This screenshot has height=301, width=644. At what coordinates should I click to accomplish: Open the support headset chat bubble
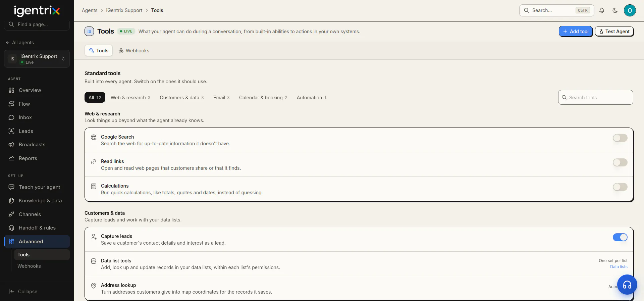click(627, 285)
